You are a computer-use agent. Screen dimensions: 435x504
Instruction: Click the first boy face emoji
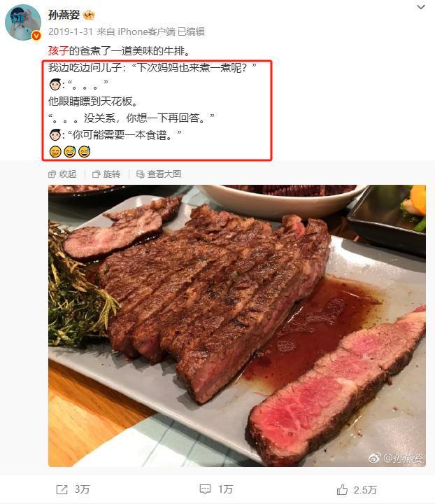coord(55,85)
